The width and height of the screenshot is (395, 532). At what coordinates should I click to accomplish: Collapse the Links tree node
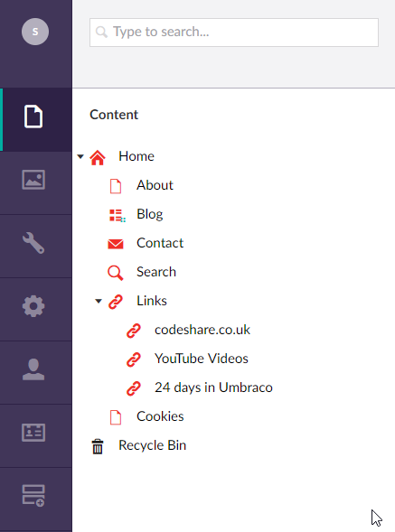pos(99,301)
